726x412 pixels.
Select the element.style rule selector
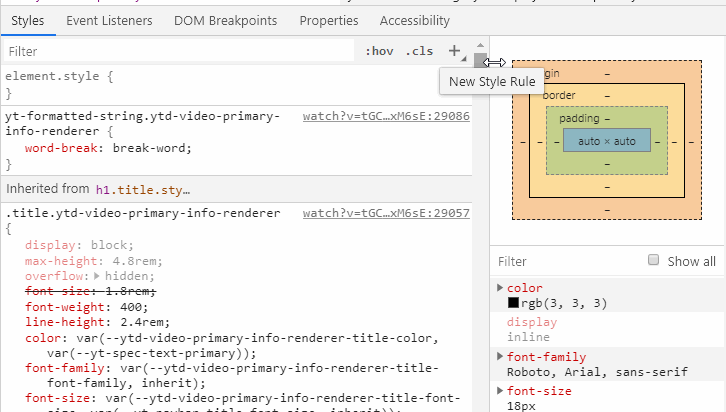(52, 76)
